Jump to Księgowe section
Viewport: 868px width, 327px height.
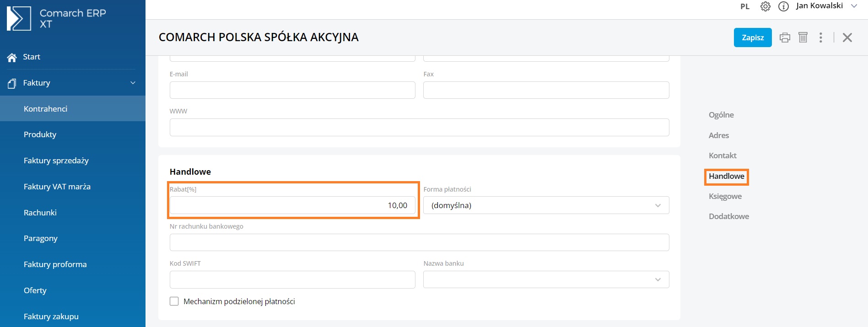(x=725, y=196)
